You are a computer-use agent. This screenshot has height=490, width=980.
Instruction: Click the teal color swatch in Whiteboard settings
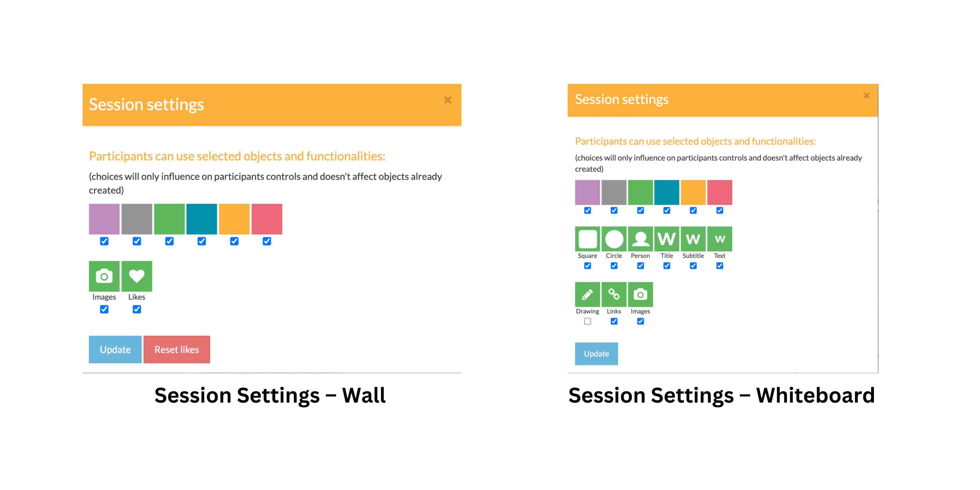coord(666,192)
